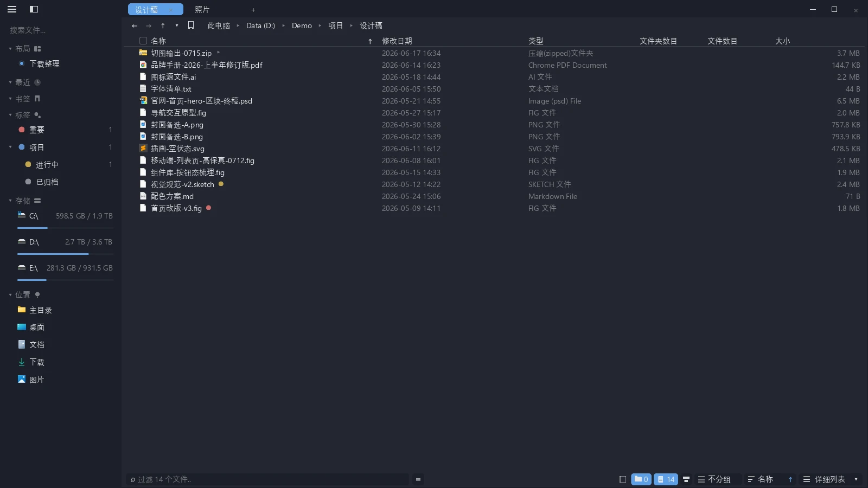Go to Demo in breadcrumb
The image size is (868, 488).
pos(302,25)
